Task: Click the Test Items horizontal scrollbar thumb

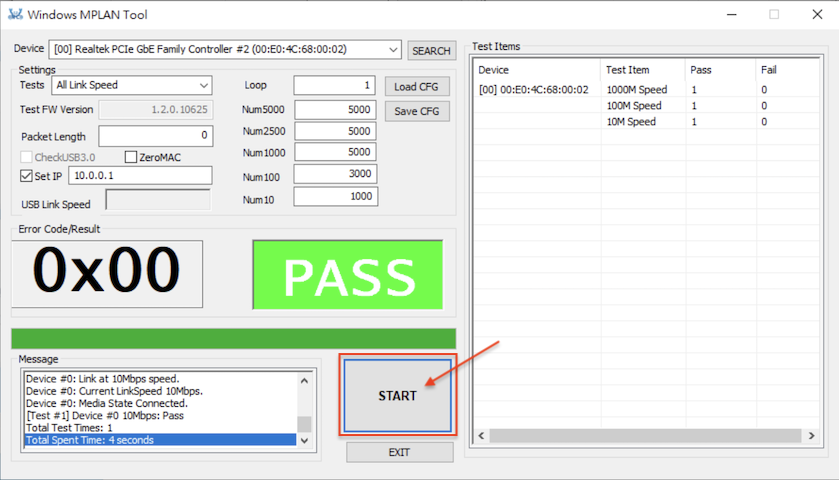Action: tap(645, 436)
